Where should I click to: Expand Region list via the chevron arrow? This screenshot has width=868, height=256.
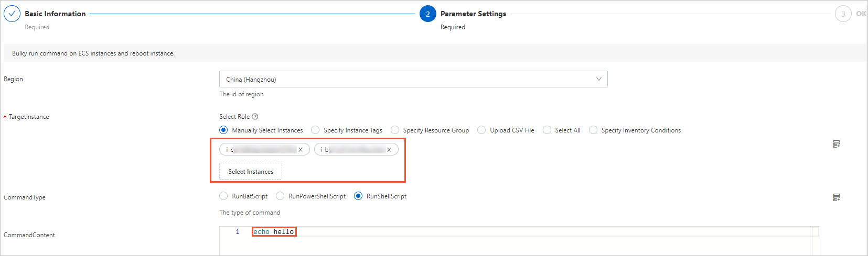[x=598, y=80]
